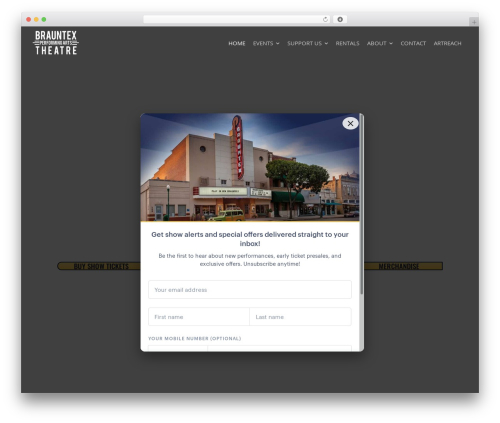The width and height of the screenshot is (500, 423).
Task: Click 'Be the first to hear' paragraph
Action: (x=250, y=260)
